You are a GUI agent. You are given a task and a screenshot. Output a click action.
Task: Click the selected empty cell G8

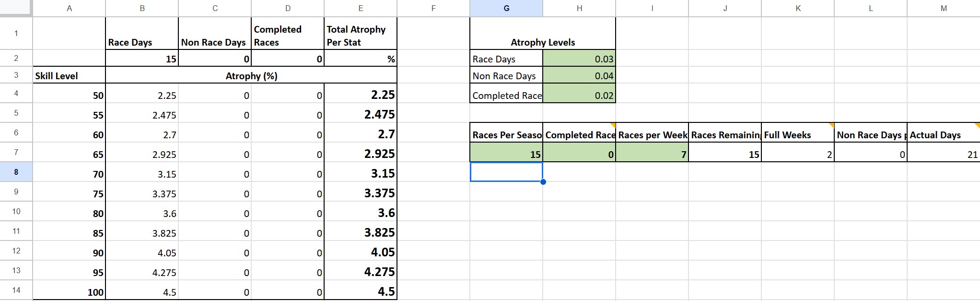pos(506,172)
